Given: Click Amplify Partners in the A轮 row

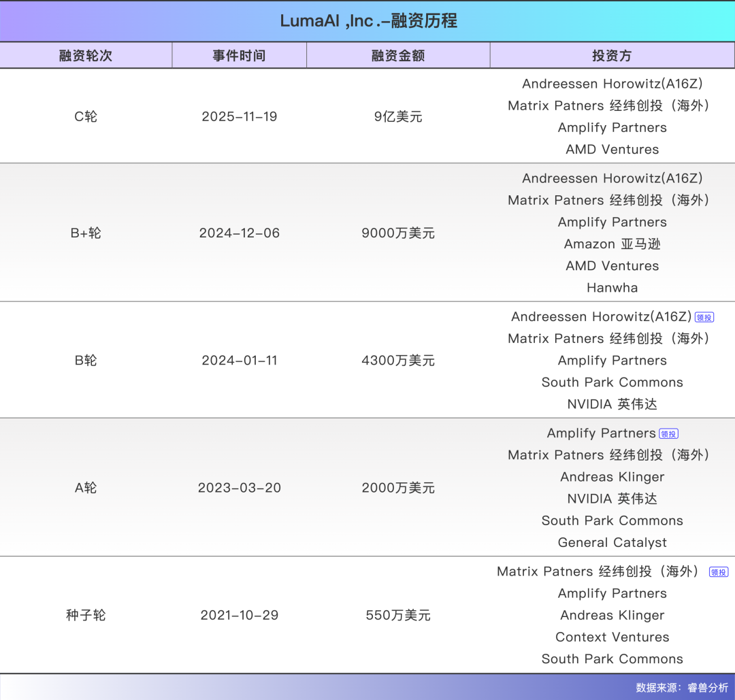Looking at the screenshot, I should (x=602, y=433).
